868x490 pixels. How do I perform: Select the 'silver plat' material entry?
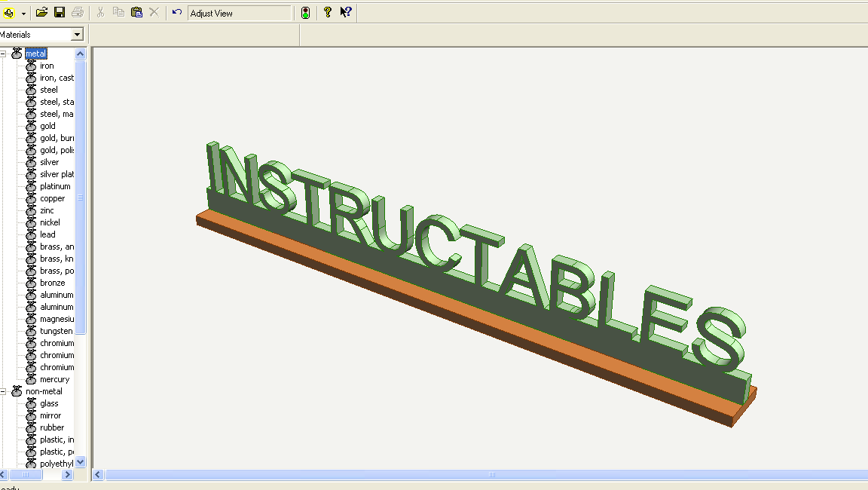[x=57, y=174]
